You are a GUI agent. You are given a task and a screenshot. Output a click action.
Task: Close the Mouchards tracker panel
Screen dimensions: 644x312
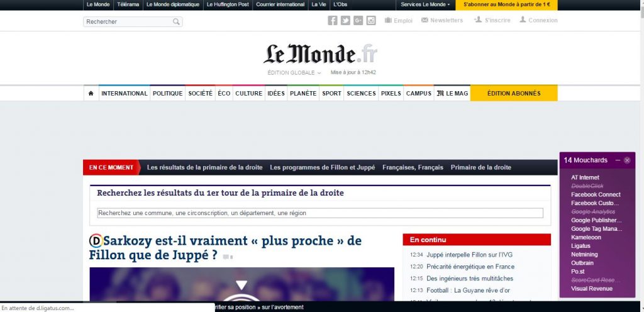click(x=627, y=160)
